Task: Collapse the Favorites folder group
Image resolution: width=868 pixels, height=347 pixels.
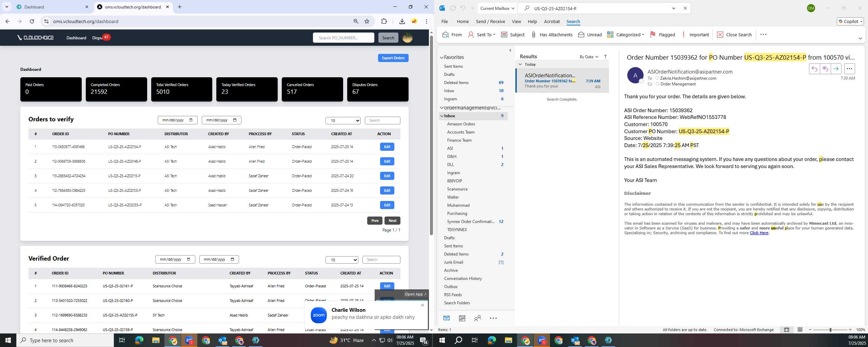Action: pyautogui.click(x=442, y=58)
